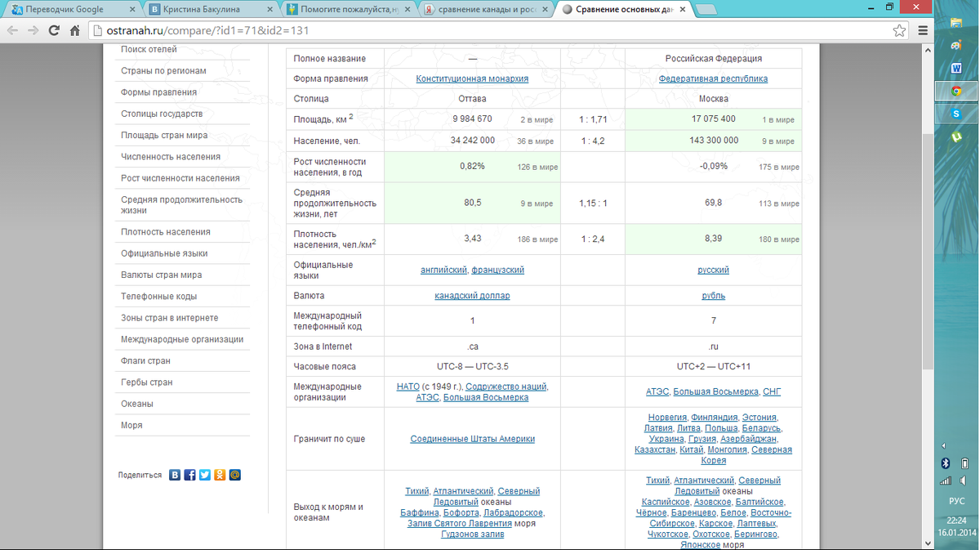Follow the Норвегия border country link
Image resolution: width=980 pixels, height=550 pixels.
click(x=667, y=418)
